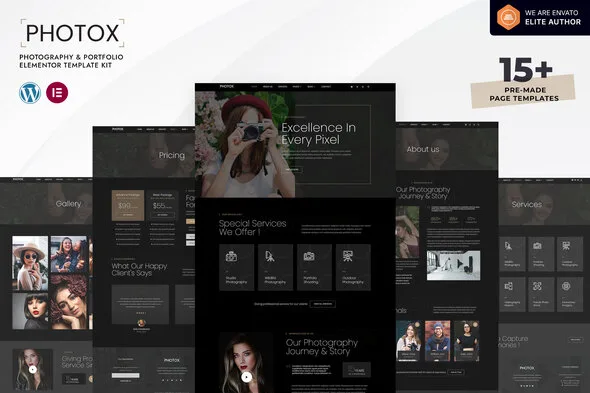The image size is (590, 393).
Task: Select the Outdoor Photography studio light icon on the home page
Action: click(x=348, y=256)
